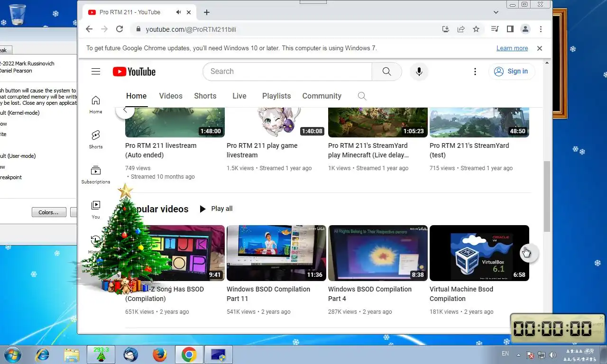
Task: Open the 48:50 StreamYard test thumbnail
Action: tap(479, 123)
